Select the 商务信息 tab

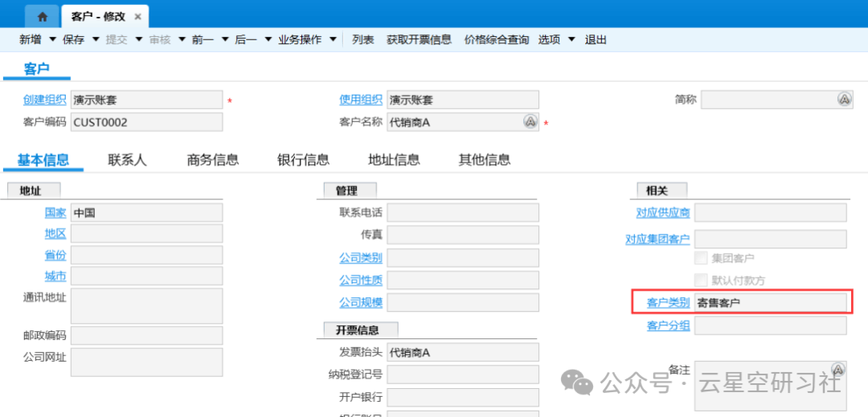point(213,160)
